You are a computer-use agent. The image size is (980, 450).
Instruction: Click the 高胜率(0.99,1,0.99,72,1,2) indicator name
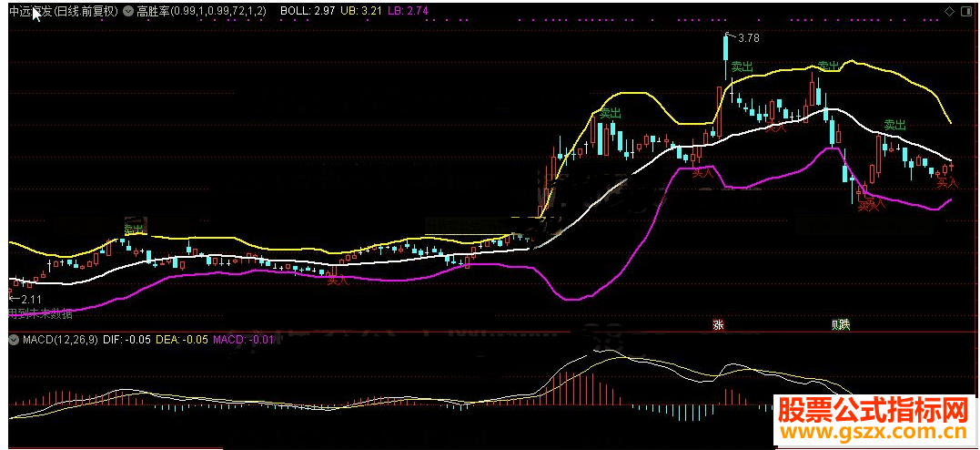pos(201,11)
